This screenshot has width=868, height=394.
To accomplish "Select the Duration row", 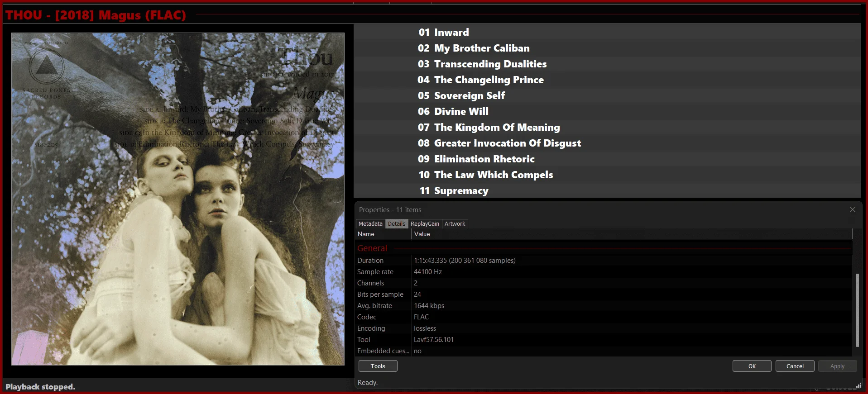I will coord(604,261).
